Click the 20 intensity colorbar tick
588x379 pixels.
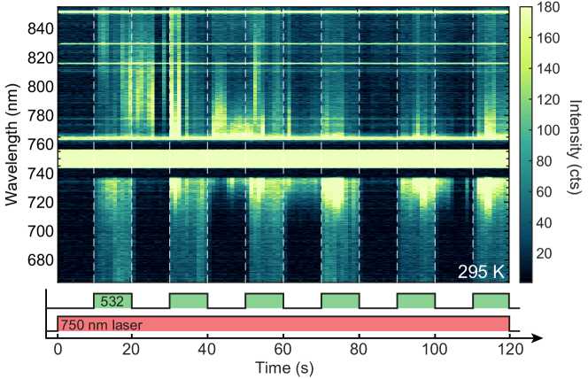(544, 254)
